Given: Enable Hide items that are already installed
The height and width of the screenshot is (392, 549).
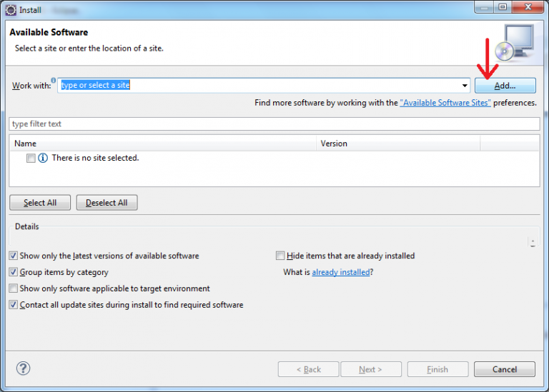Looking at the screenshot, I should point(280,256).
